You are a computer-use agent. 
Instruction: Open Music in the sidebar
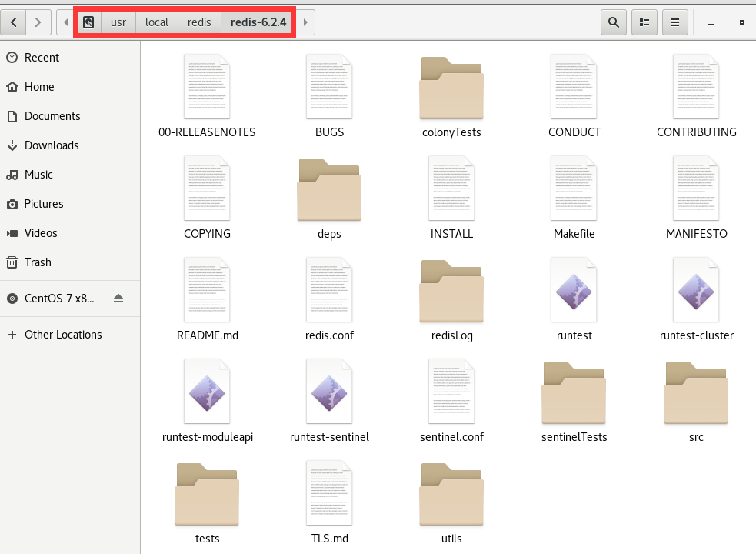pos(70,175)
